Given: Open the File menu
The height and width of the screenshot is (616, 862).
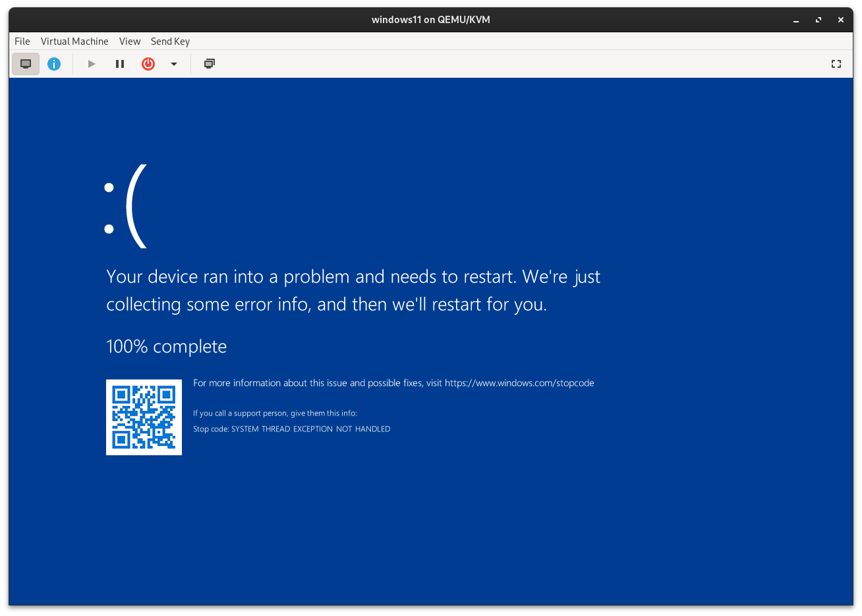Looking at the screenshot, I should pos(22,41).
